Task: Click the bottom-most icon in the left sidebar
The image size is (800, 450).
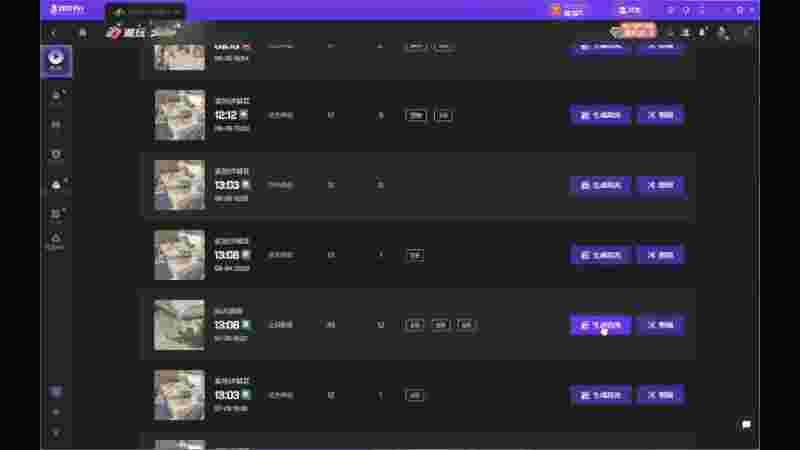Action: 56,434
